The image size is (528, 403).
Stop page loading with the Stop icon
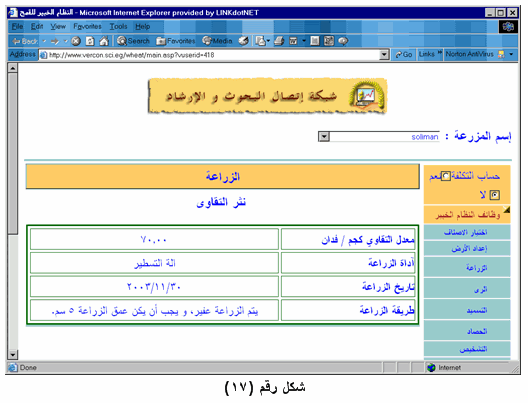76,41
